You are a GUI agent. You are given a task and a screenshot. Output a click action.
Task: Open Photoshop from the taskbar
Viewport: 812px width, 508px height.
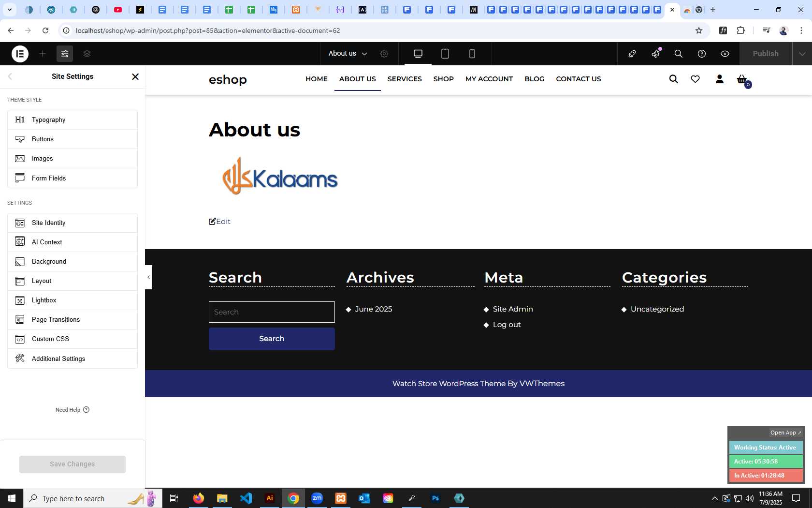(435, 498)
